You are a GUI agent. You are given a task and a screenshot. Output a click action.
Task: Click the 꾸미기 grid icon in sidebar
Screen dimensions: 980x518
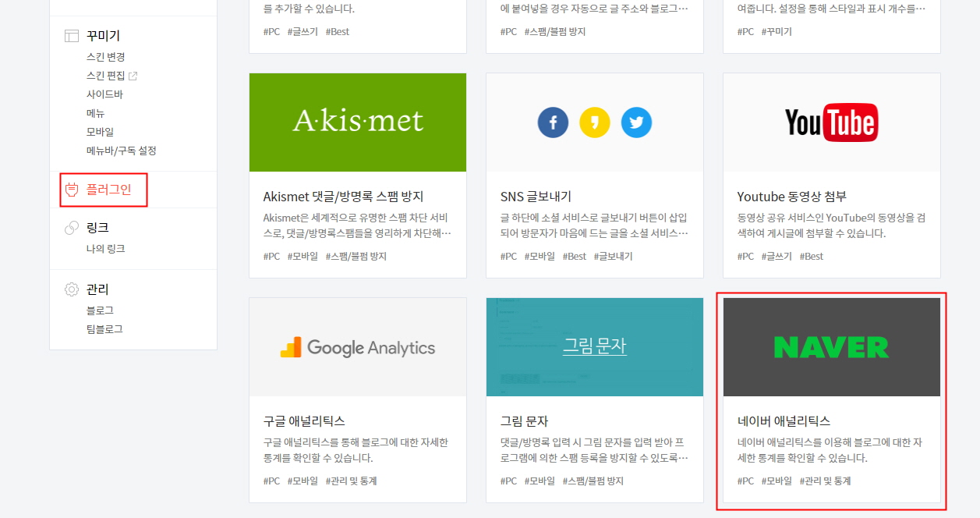point(72,35)
